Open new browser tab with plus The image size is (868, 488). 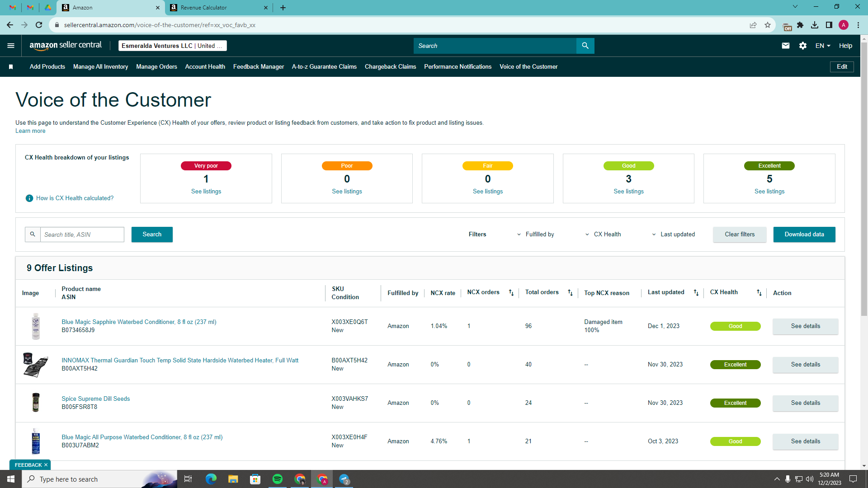(283, 8)
